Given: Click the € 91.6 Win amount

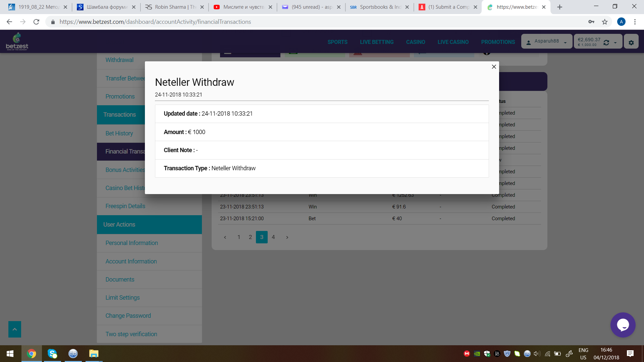Looking at the screenshot, I should tap(399, 207).
